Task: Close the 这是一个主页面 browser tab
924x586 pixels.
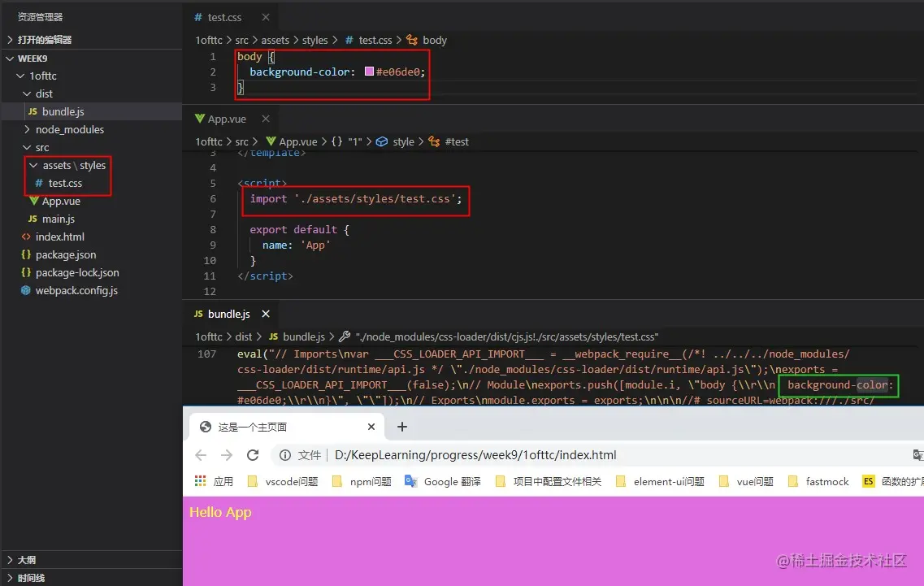Action: (371, 427)
